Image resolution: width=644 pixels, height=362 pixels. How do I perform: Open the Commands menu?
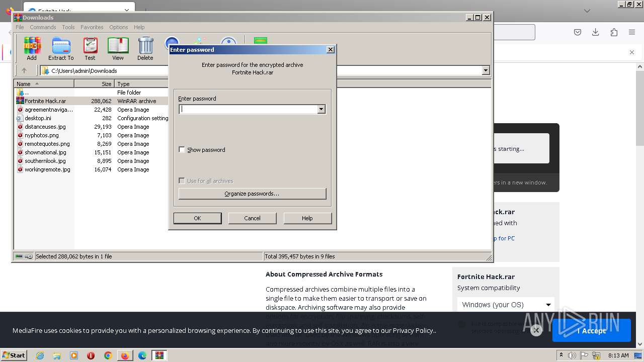pyautogui.click(x=43, y=27)
